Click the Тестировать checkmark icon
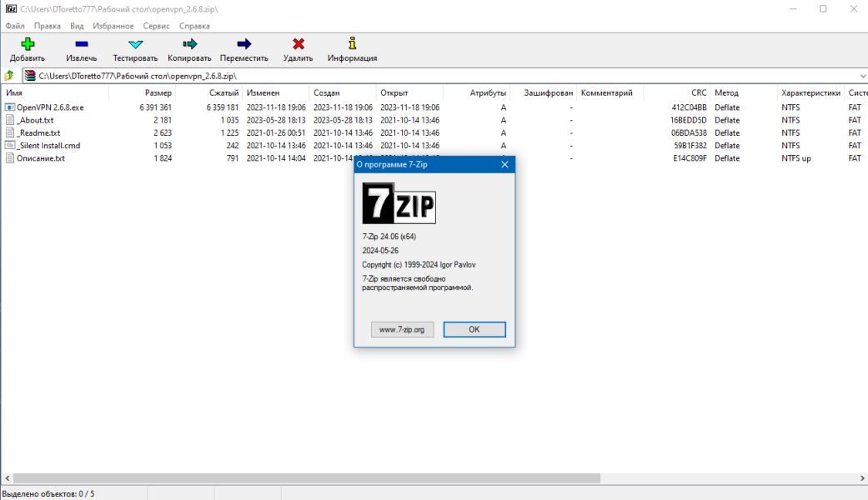 tap(136, 44)
